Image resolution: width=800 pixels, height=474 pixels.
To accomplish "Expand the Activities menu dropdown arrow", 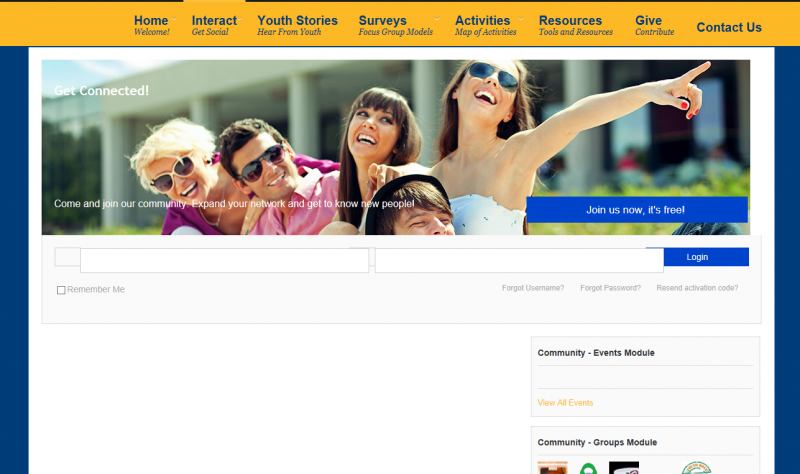I will 520,18.
